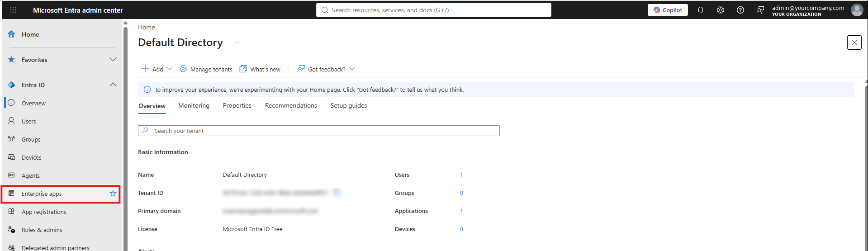Select the Microsoft Entra ID Free license text

(x=252, y=229)
